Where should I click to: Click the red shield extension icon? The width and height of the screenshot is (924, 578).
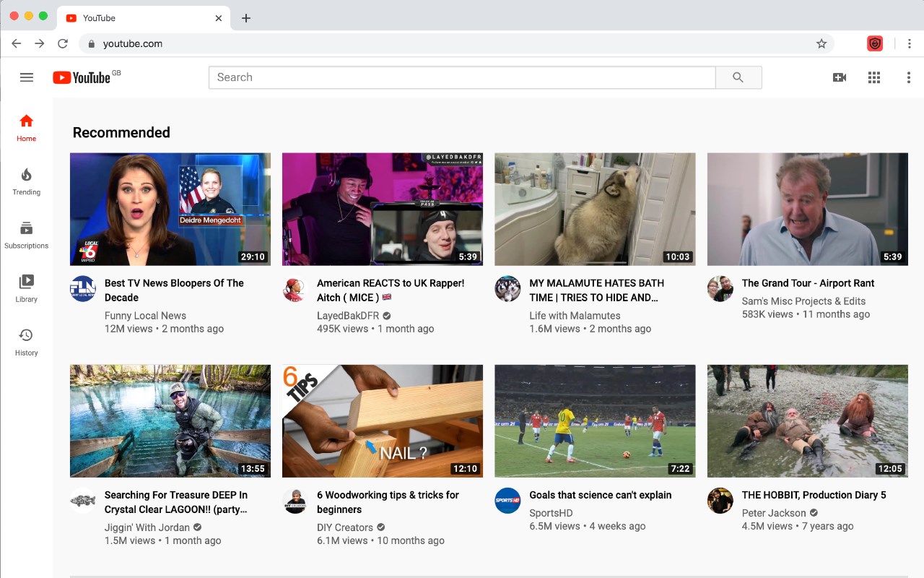tap(875, 43)
